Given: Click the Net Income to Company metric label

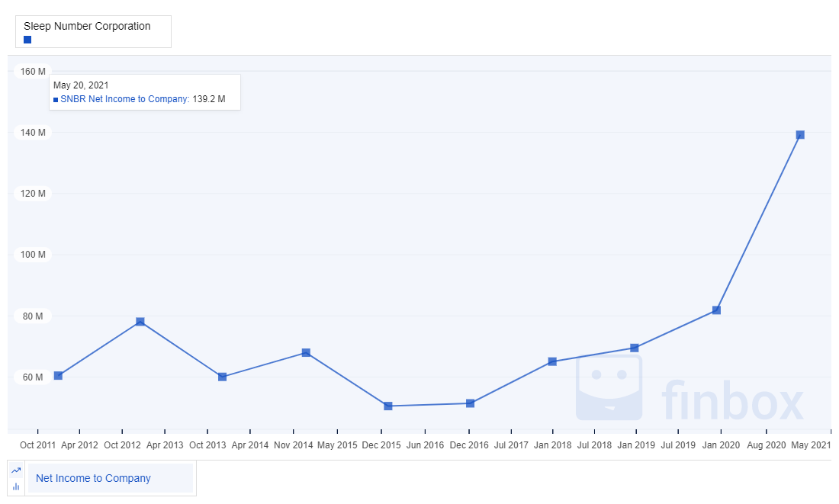Looking at the screenshot, I should (93, 478).
